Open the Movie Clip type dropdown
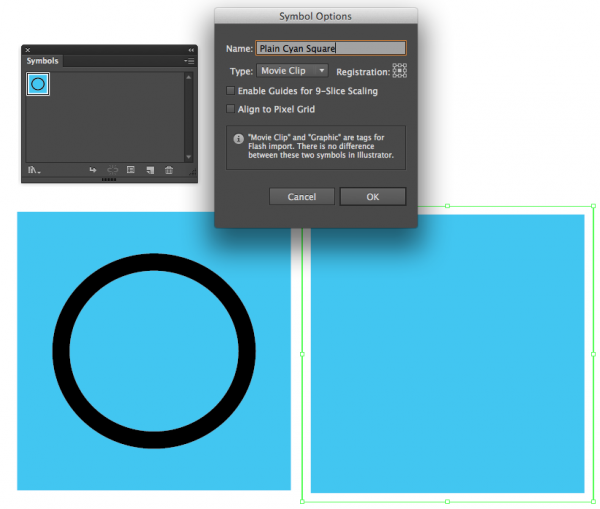The image size is (600, 509). [x=292, y=71]
